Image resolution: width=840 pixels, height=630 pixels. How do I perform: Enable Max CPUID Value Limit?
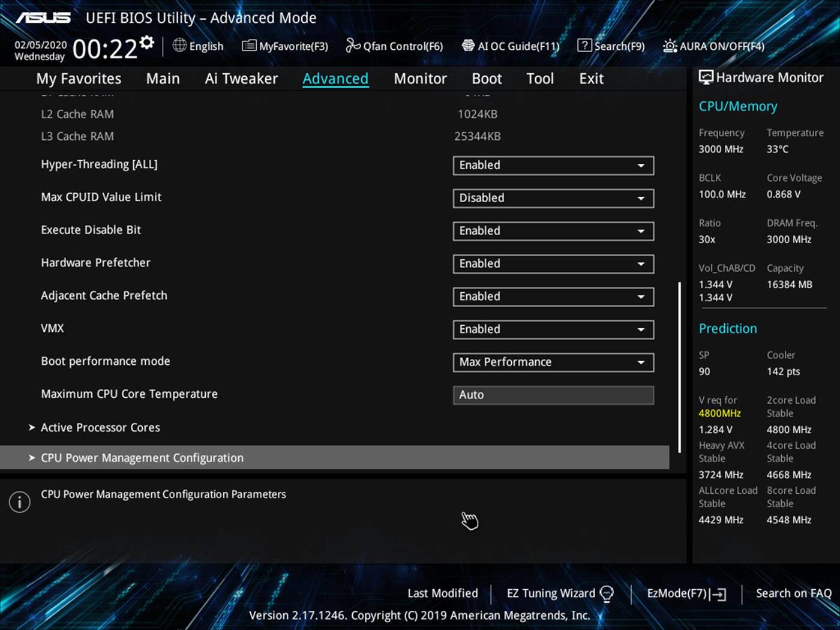tap(552, 198)
